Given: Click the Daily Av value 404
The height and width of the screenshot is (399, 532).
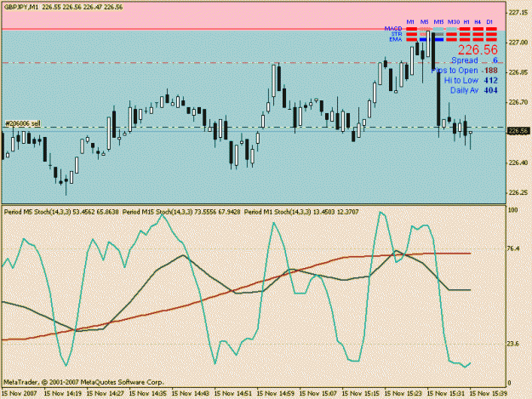Looking at the screenshot, I should coord(491,90).
